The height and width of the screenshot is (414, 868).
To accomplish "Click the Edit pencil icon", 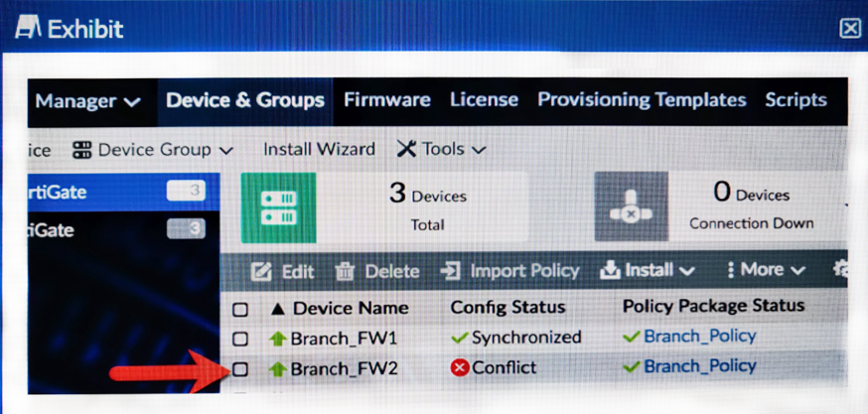I will (261, 272).
